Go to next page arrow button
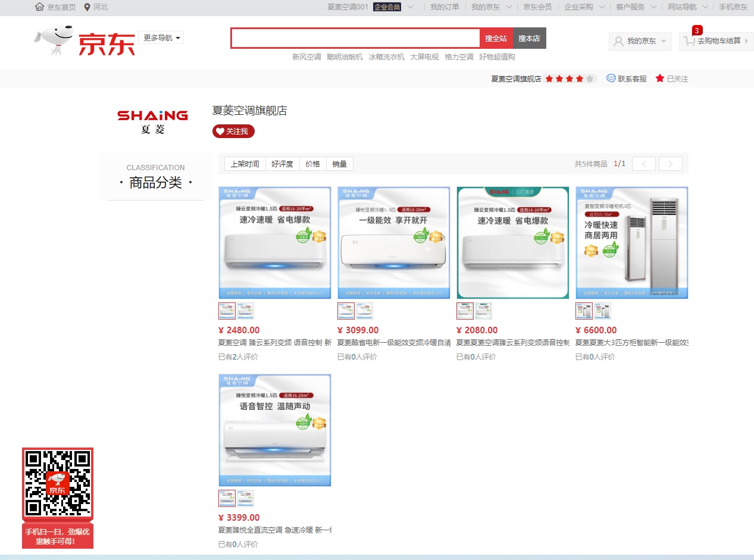 click(x=671, y=164)
